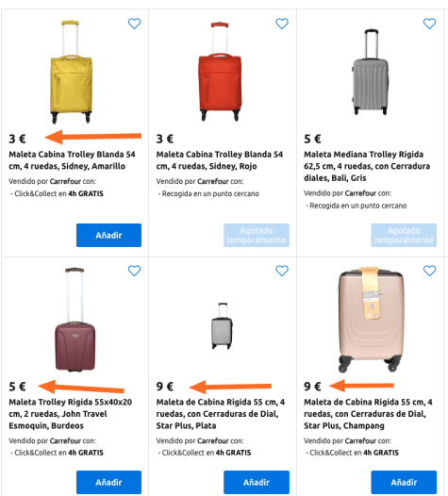This screenshot has width=448, height=496.
Task: Click heart icon on red Sidney Rojo suitcase
Action: pos(282,24)
